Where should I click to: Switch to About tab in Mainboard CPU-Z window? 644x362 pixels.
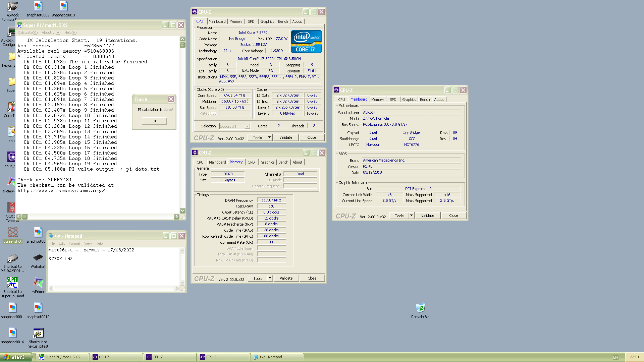[x=439, y=100]
